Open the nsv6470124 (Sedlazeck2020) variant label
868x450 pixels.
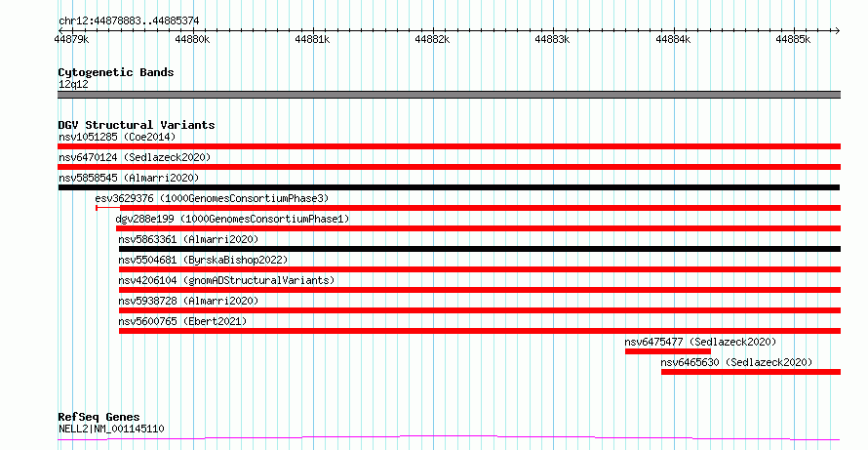click(135, 157)
